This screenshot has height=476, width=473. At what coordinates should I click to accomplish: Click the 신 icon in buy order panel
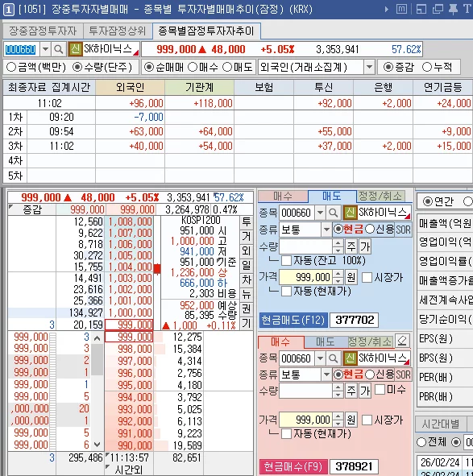click(x=350, y=358)
